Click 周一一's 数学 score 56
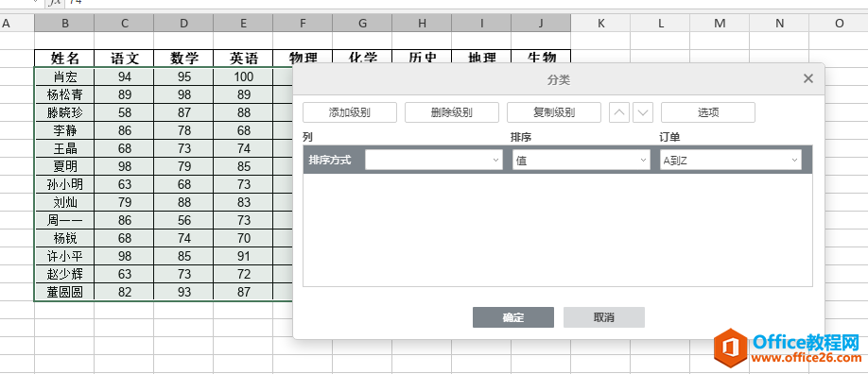Viewport: 868px width, 374px height. [x=184, y=220]
